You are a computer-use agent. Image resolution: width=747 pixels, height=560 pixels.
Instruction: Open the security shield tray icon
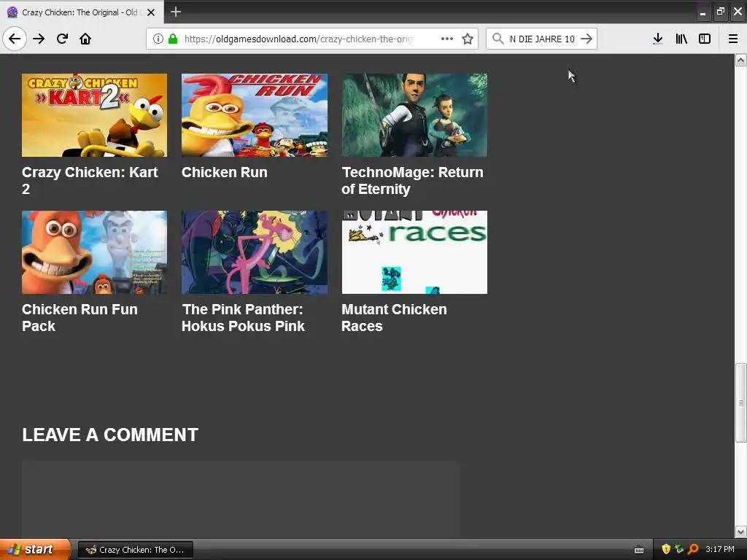click(666, 550)
